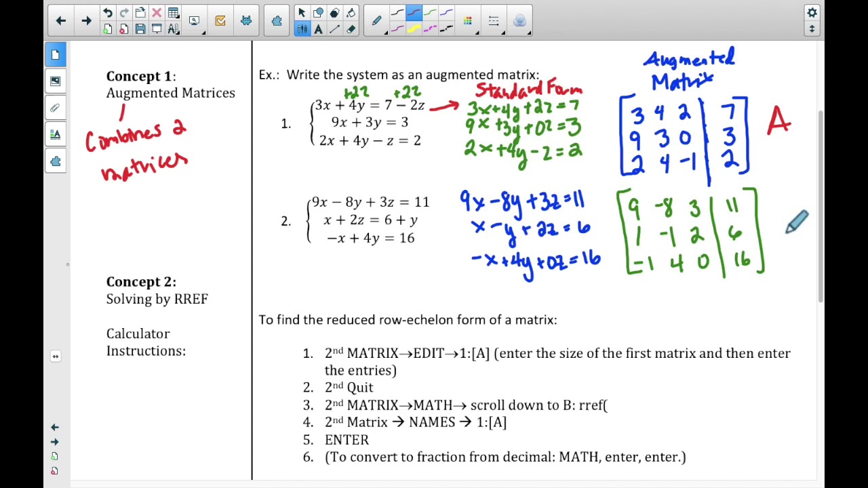Open the Add-ons puzzle tab in sidebar
Viewport: 868px width, 488px height.
pos(56,161)
